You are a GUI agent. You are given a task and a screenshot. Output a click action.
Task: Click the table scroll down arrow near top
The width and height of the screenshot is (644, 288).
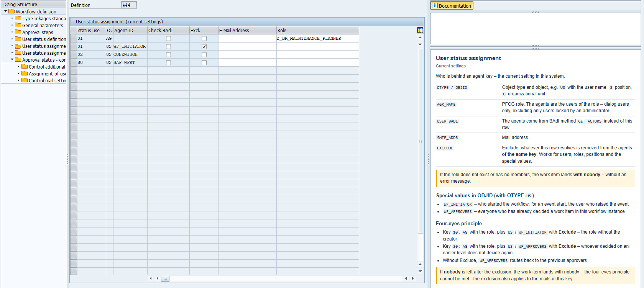(x=420, y=44)
